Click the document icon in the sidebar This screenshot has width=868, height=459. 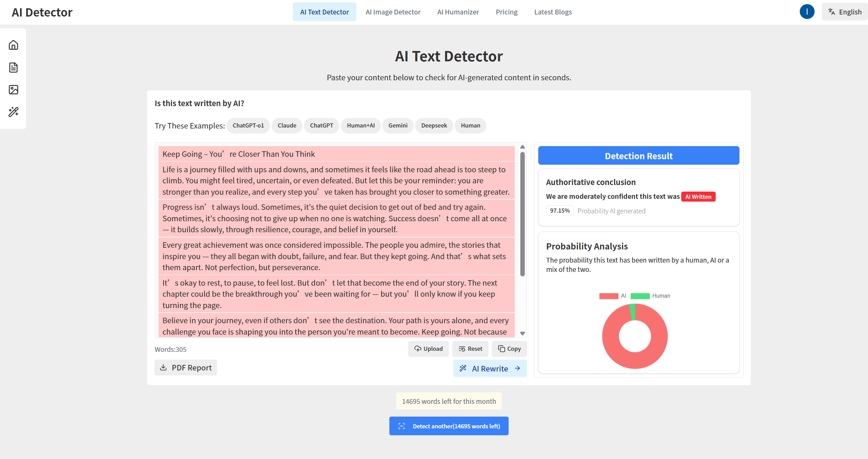(13, 68)
